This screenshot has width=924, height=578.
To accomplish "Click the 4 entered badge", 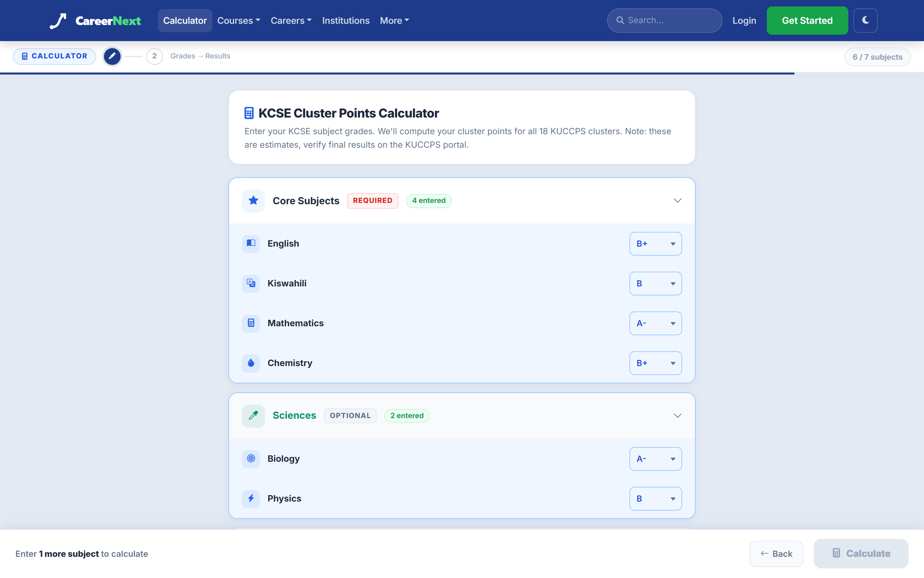I will (x=428, y=201).
